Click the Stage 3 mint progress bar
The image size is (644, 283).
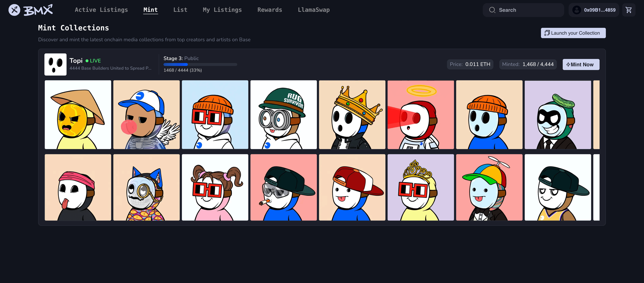200,64
